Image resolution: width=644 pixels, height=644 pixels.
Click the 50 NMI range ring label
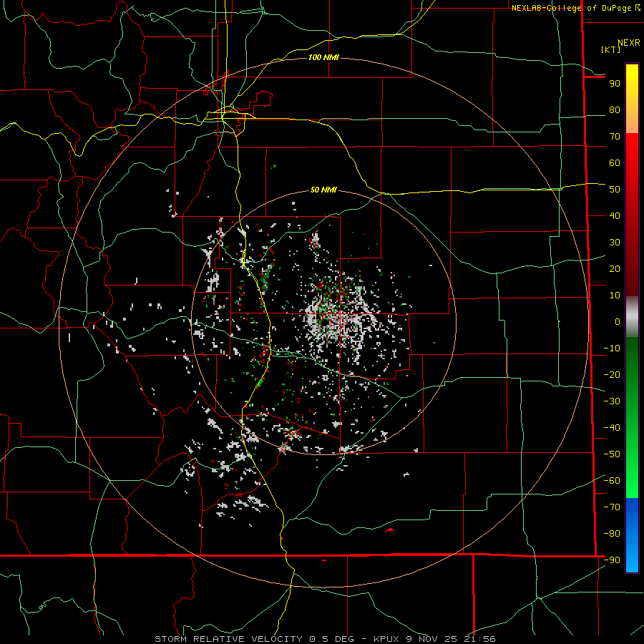point(323,190)
